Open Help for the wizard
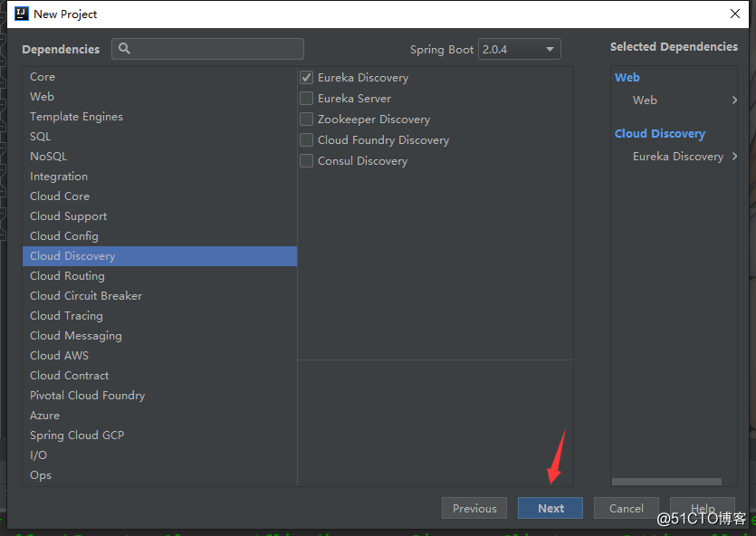Viewport: 756px width, 536px height. coord(703,508)
